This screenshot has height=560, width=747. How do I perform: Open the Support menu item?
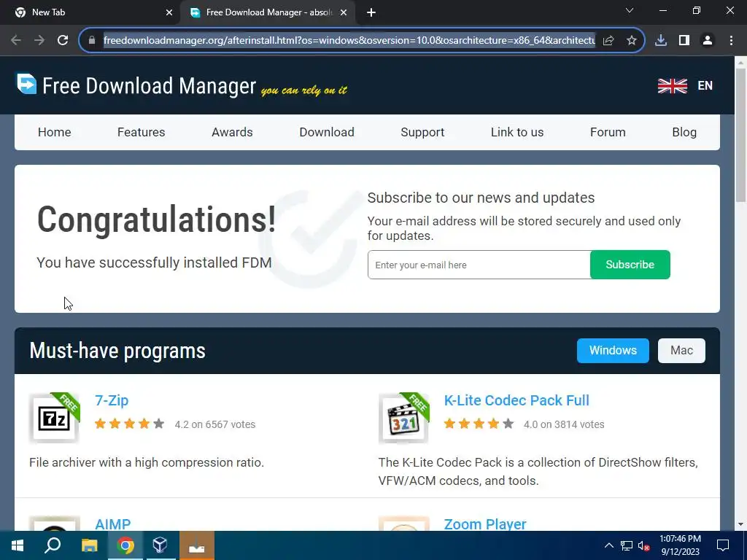pyautogui.click(x=422, y=133)
